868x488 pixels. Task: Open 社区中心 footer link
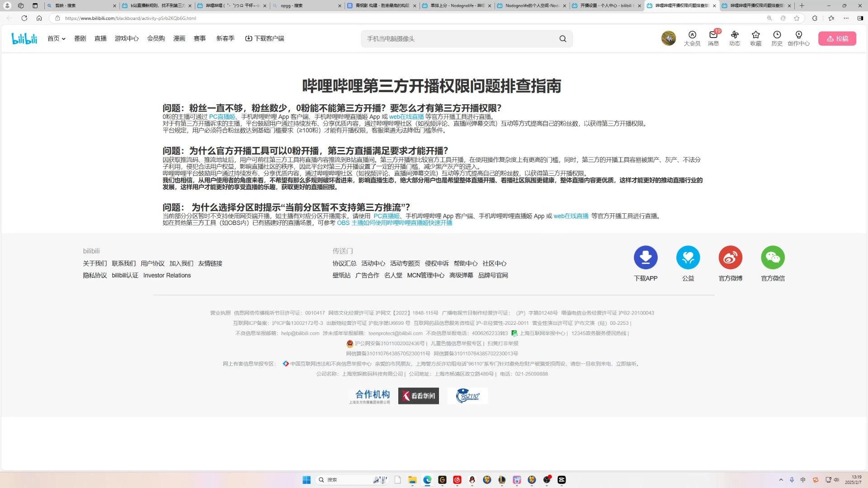point(495,263)
